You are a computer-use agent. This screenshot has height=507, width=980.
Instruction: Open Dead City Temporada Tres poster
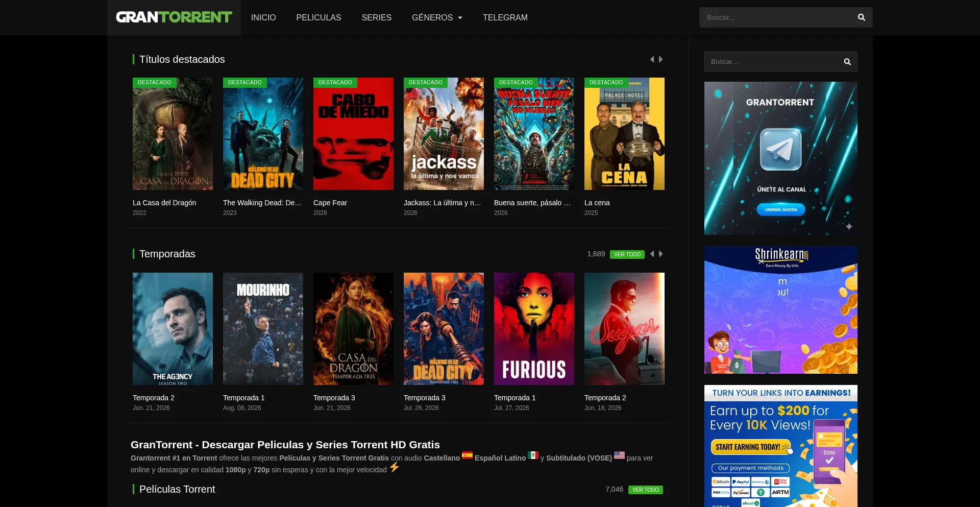(444, 329)
